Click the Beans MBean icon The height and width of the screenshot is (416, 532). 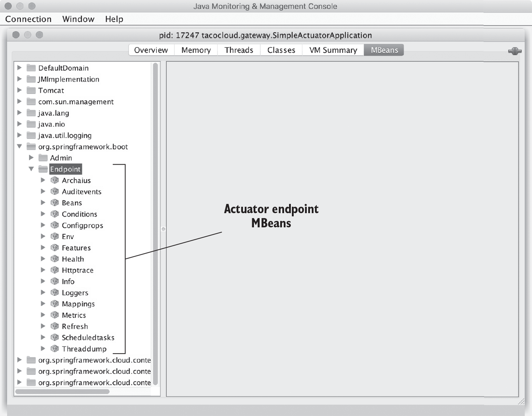point(55,203)
